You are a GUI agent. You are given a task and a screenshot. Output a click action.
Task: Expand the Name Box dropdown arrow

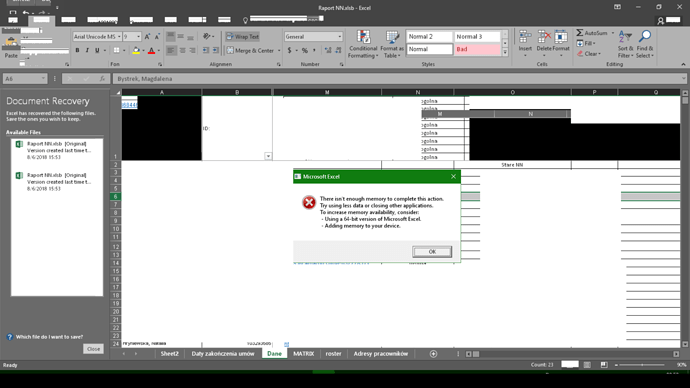pos(43,79)
